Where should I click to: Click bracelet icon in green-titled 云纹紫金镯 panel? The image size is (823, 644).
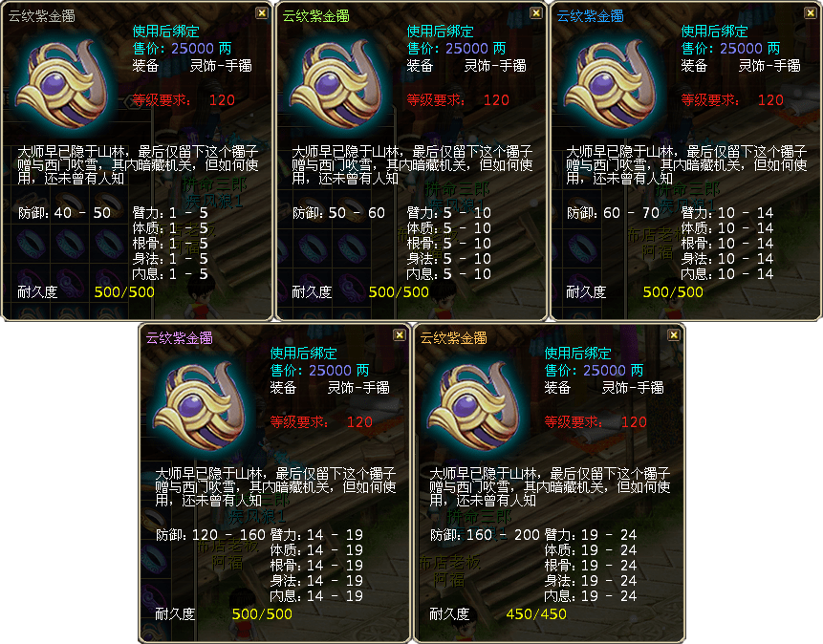pyautogui.click(x=336, y=85)
